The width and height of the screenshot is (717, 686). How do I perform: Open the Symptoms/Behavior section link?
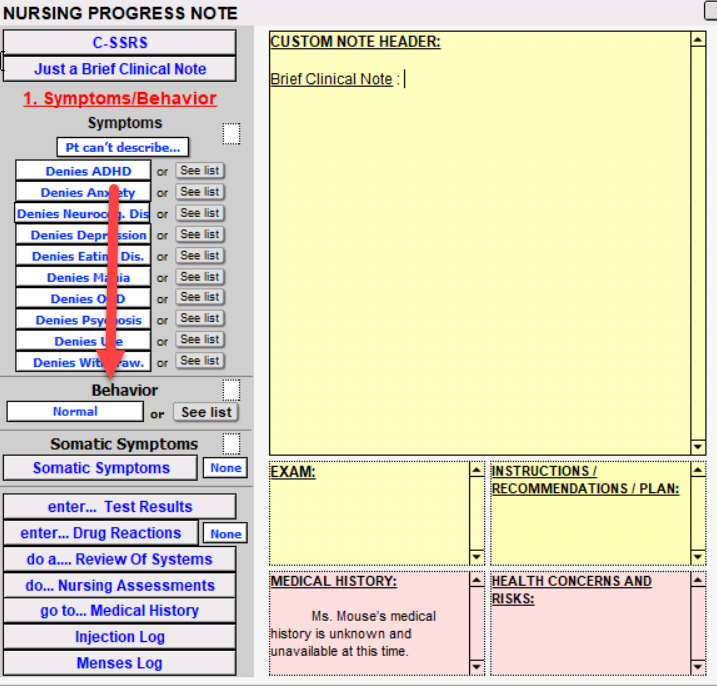coord(120,98)
